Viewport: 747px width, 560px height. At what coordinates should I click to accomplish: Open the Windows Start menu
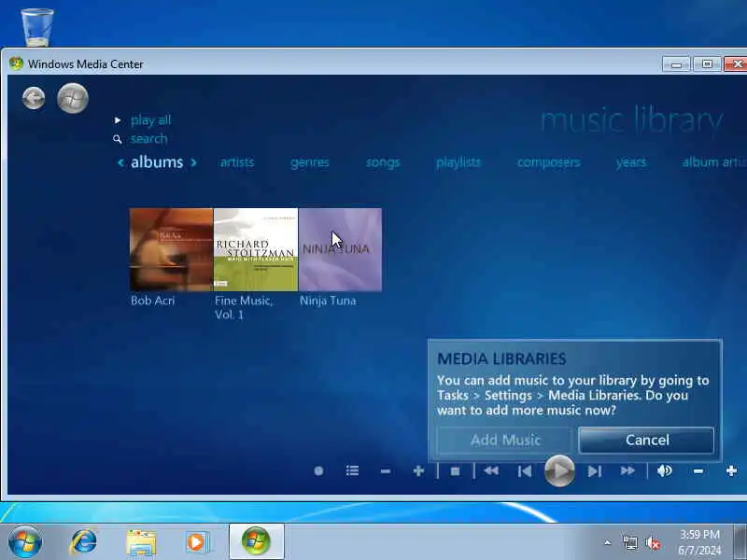25,541
